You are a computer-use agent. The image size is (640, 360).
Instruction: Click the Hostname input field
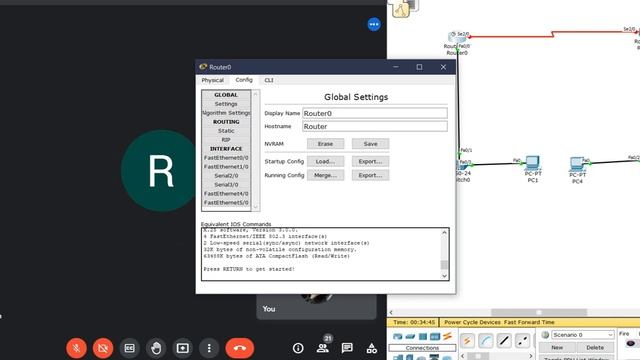pyautogui.click(x=375, y=126)
